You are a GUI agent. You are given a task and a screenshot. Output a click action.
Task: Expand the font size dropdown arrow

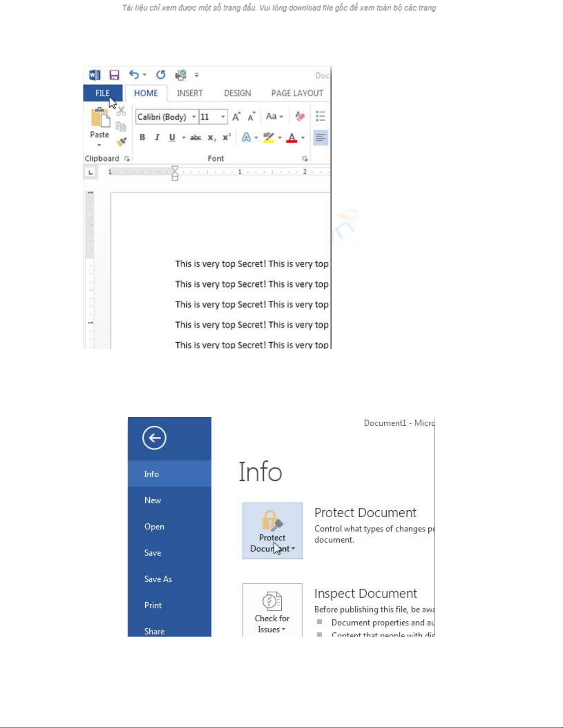pos(223,117)
